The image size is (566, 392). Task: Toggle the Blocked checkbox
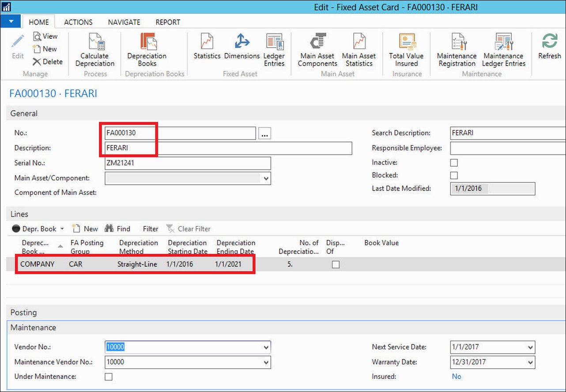tap(454, 175)
